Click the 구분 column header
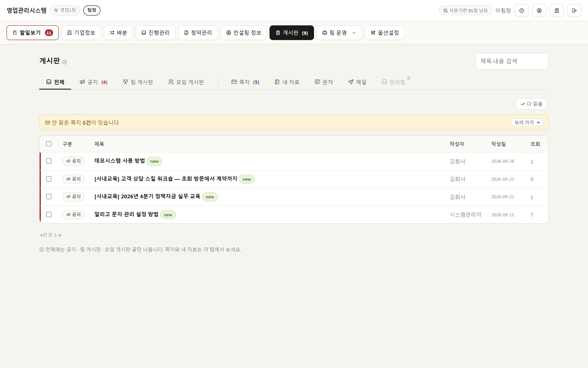The height and width of the screenshot is (368, 588). (67, 144)
